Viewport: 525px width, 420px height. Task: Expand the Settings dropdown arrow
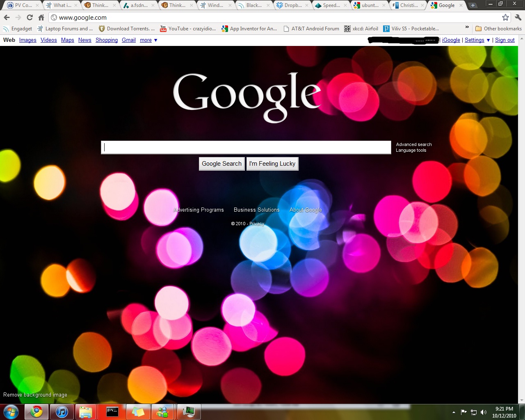pos(488,40)
